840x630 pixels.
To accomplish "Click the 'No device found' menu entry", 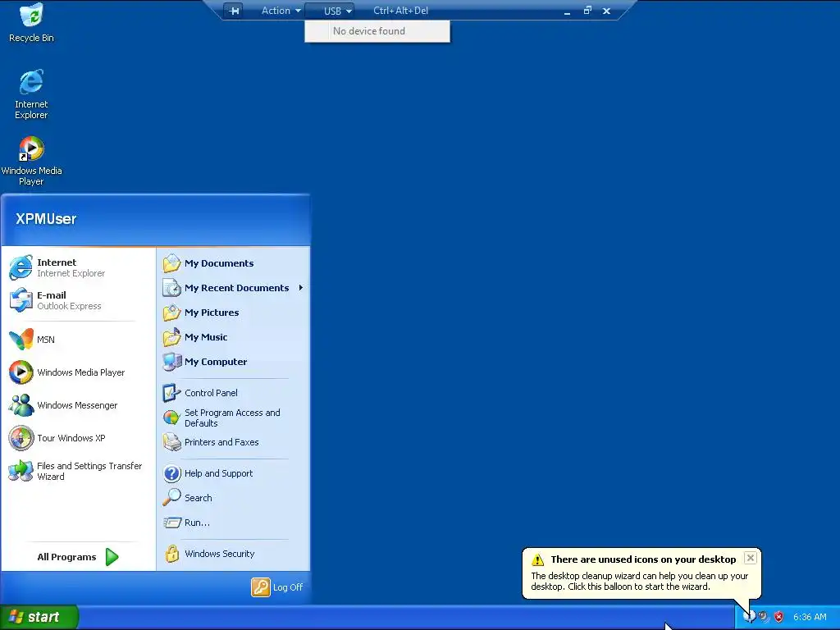I will (377, 31).
